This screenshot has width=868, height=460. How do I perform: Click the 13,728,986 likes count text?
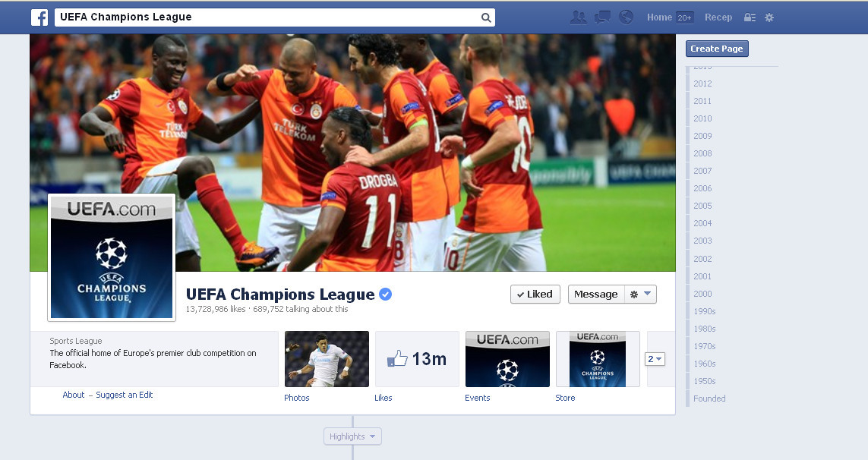pyautogui.click(x=216, y=309)
